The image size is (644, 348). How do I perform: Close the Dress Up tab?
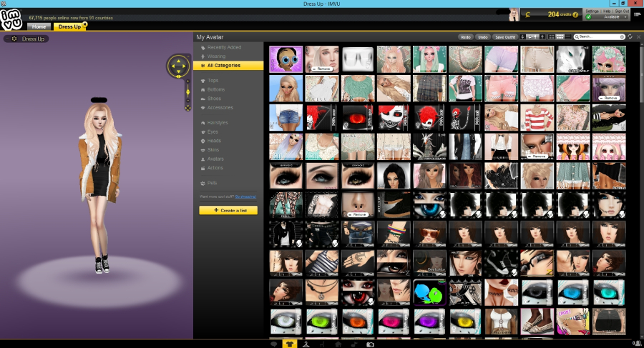coord(84,24)
